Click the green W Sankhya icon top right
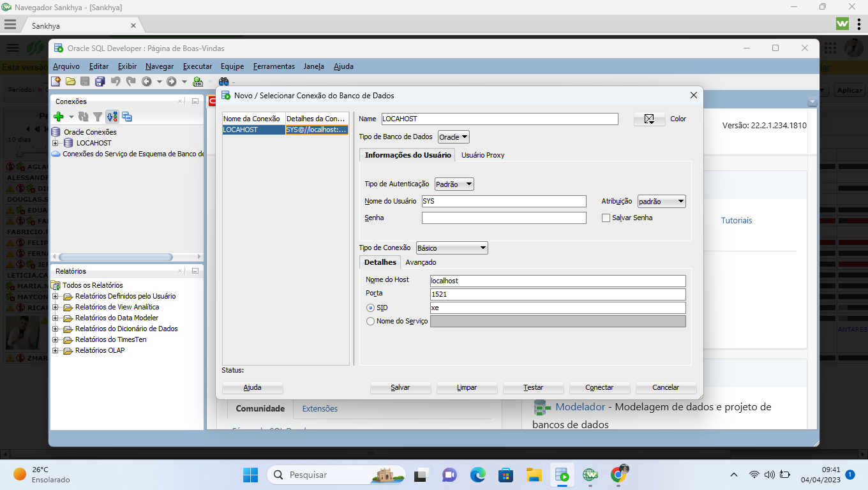 click(842, 24)
